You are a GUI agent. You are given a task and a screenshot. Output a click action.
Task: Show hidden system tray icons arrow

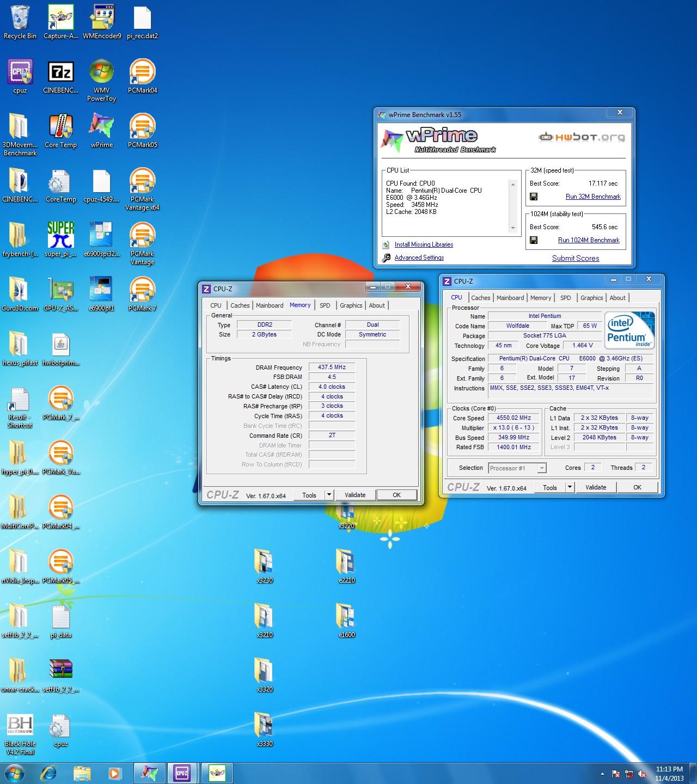coord(602,774)
